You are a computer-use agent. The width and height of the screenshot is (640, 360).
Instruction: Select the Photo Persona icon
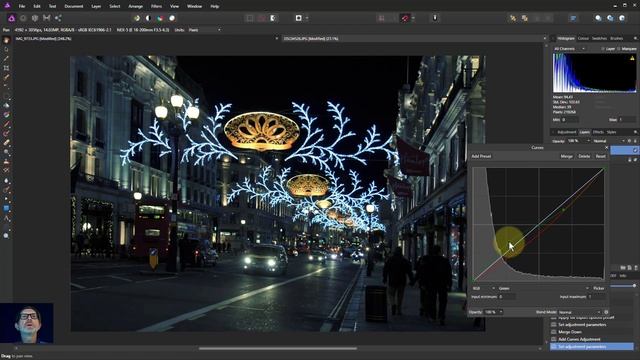point(11,18)
